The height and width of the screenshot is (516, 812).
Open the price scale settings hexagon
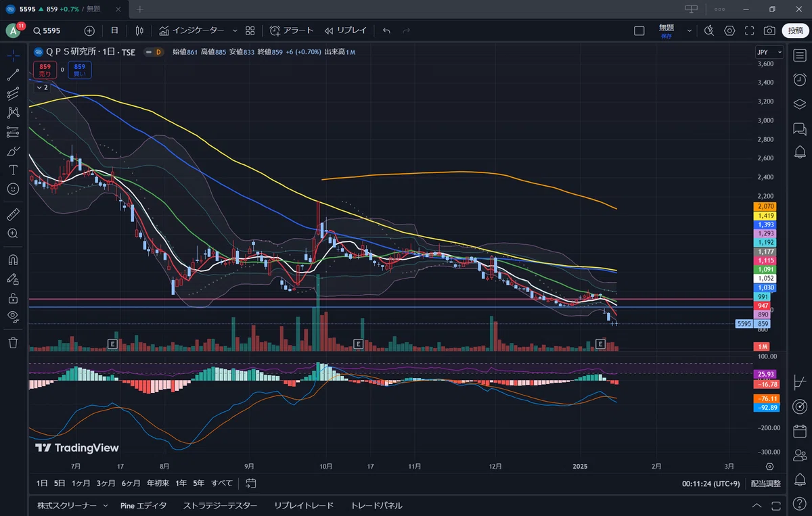point(769,467)
